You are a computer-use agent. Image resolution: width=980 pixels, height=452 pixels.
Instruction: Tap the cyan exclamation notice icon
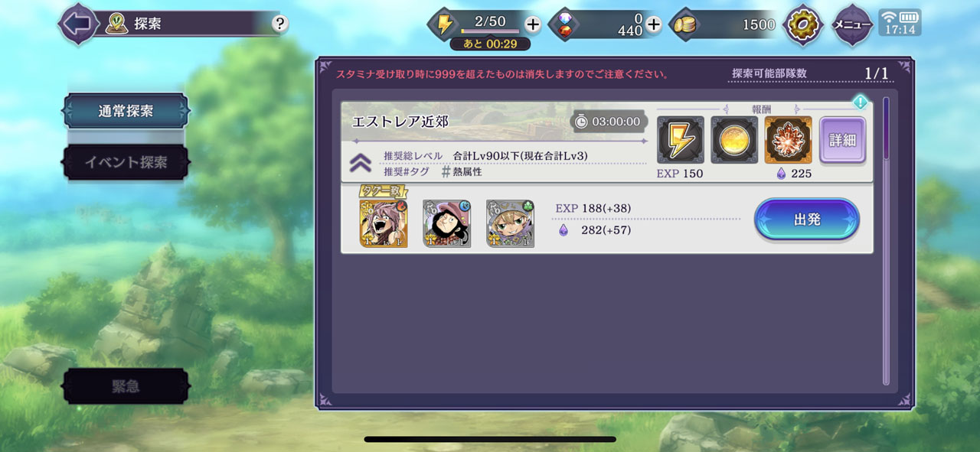tap(861, 102)
